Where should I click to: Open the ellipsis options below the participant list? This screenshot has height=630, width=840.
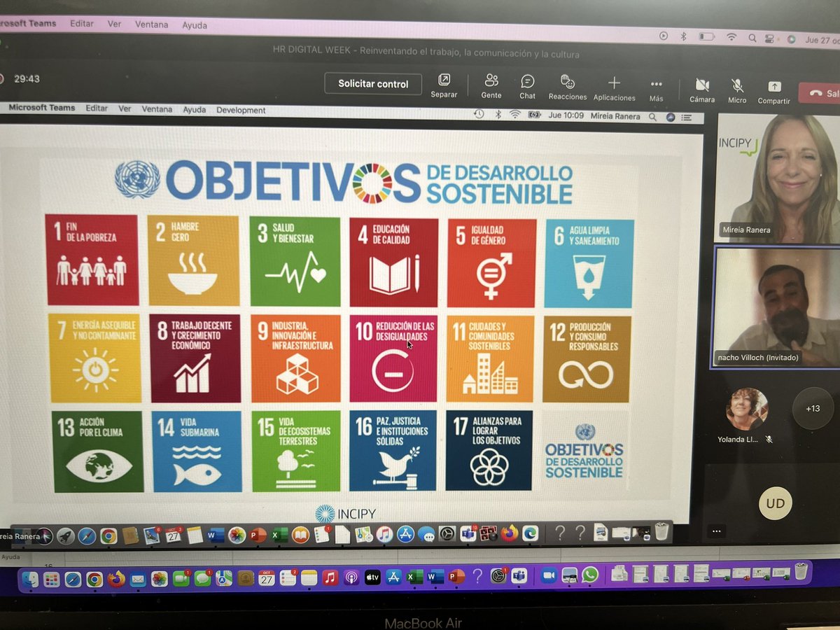(715, 531)
